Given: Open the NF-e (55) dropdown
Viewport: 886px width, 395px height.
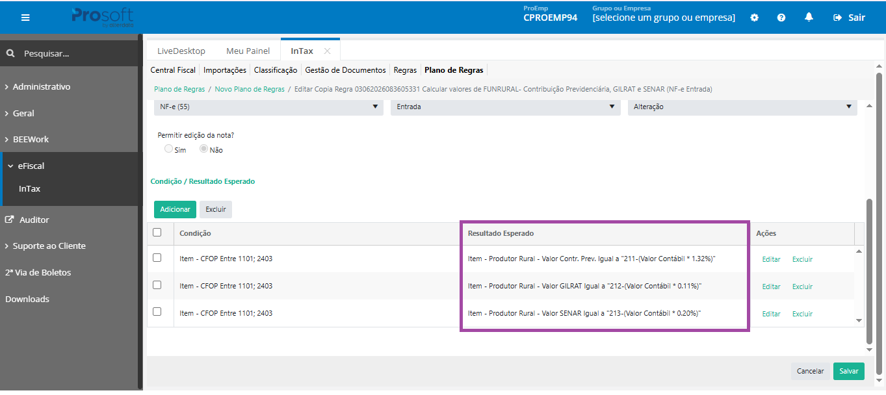Looking at the screenshot, I should 268,107.
